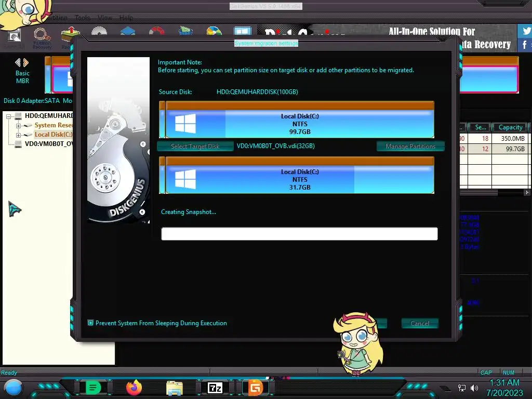Click the 350.0MB capacity cell
532x399 pixels.
tap(509, 138)
